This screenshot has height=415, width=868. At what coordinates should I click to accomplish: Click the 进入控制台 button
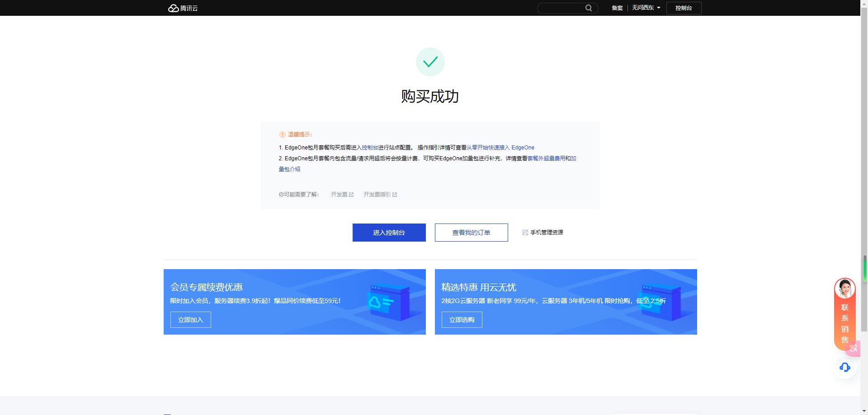coord(389,233)
